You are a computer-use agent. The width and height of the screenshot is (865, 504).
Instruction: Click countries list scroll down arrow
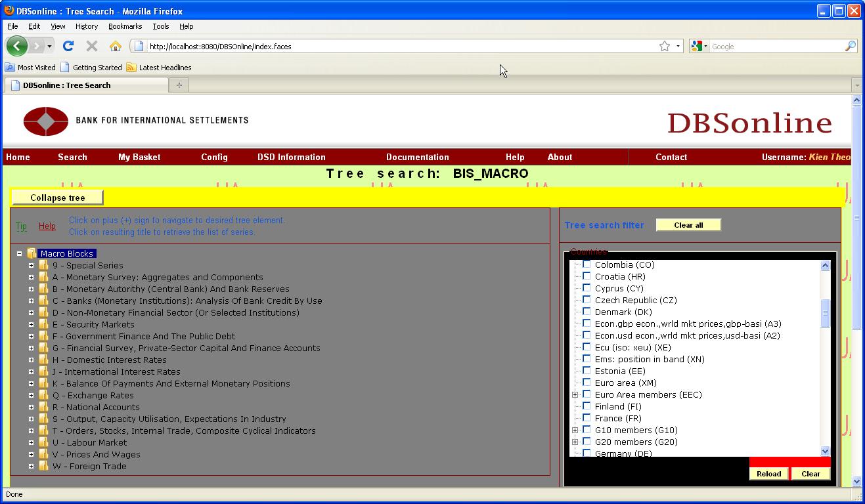click(x=826, y=451)
